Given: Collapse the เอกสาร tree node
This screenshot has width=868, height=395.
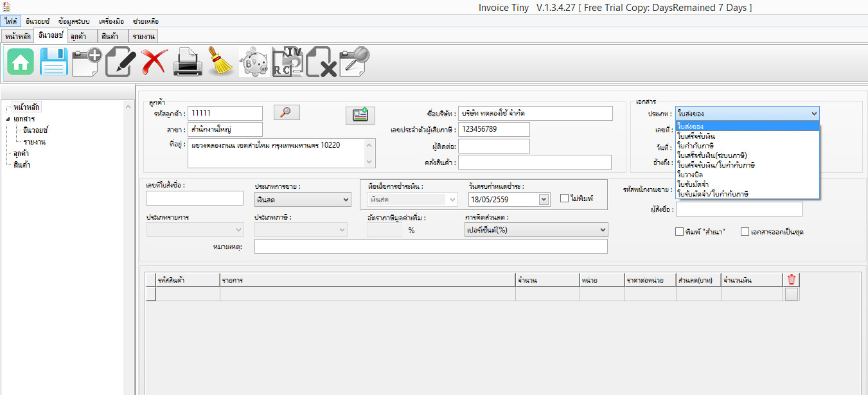Looking at the screenshot, I should click(8, 119).
